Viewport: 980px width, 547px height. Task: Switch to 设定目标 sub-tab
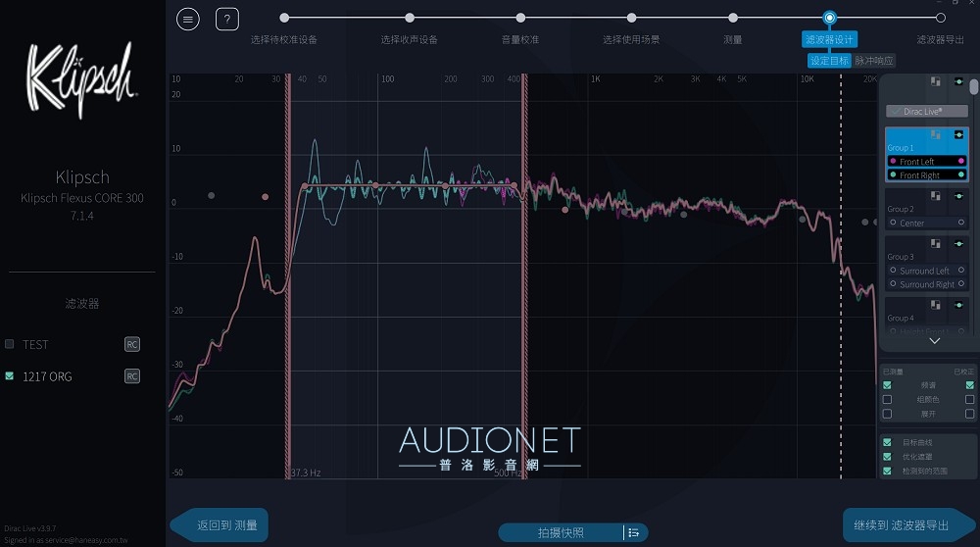click(829, 61)
